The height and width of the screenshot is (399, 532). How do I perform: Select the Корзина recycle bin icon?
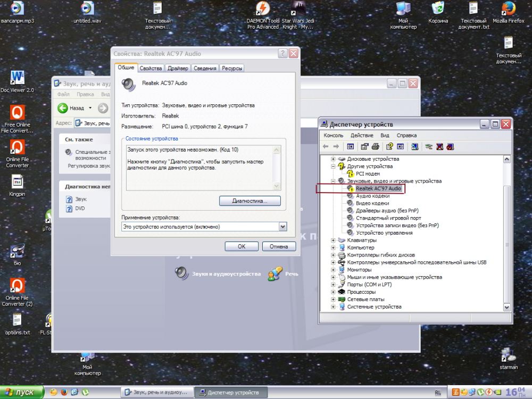tap(438, 13)
